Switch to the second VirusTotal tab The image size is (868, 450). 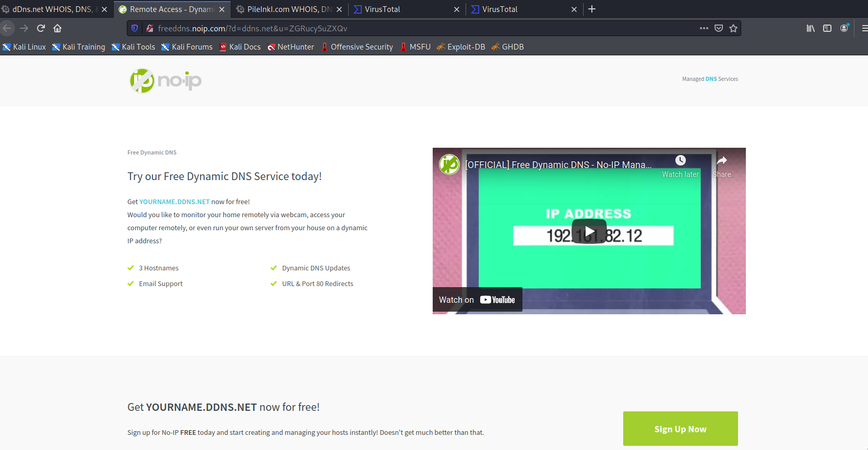[x=524, y=9]
